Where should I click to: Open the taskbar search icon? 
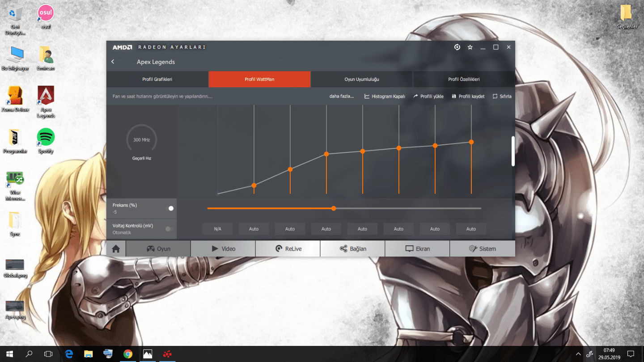29,354
